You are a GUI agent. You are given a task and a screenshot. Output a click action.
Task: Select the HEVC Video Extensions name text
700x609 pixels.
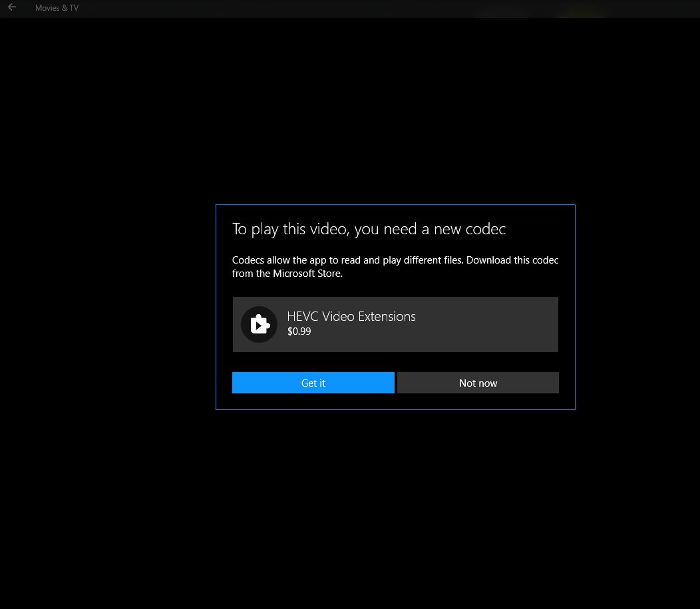(351, 316)
